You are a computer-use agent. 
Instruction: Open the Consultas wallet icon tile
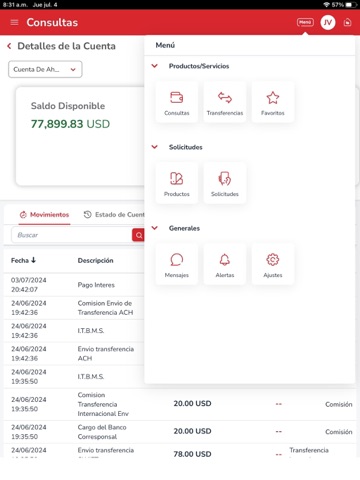click(x=177, y=102)
